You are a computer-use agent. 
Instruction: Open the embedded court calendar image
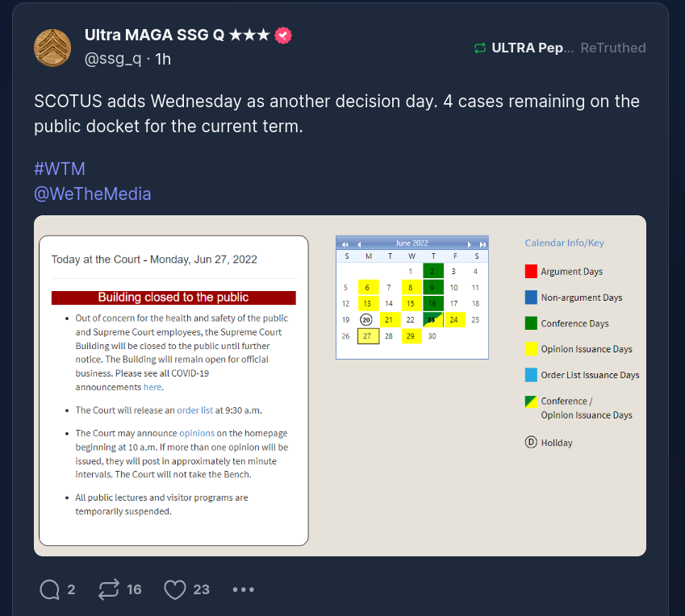pos(340,385)
